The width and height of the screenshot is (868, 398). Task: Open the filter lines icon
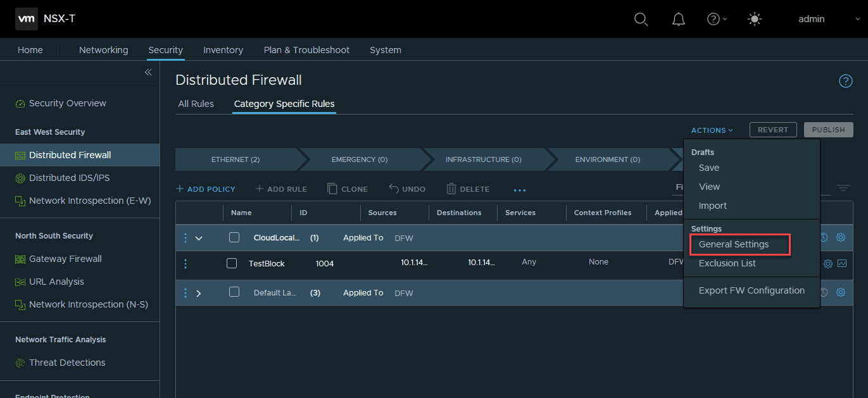[843, 188]
